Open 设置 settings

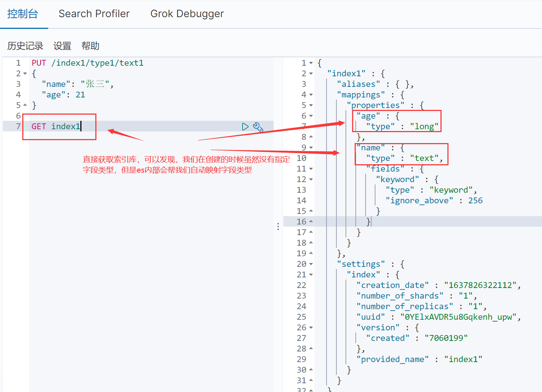click(x=62, y=46)
